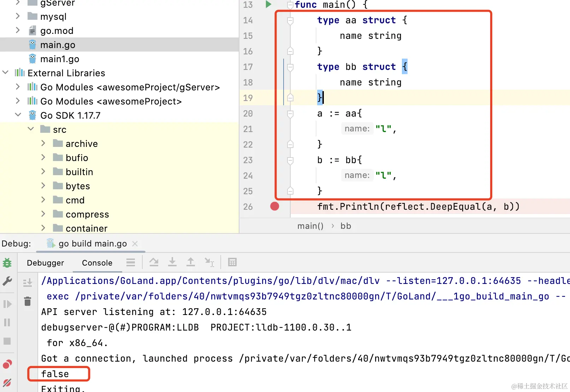The width and height of the screenshot is (570, 392).
Task: Expand the builtin folder chevron
Action: click(x=43, y=171)
